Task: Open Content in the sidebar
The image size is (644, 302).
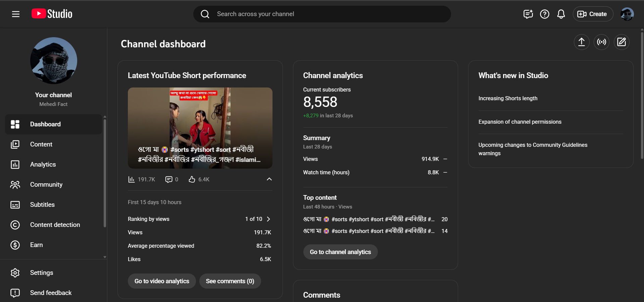Action: coord(41,144)
